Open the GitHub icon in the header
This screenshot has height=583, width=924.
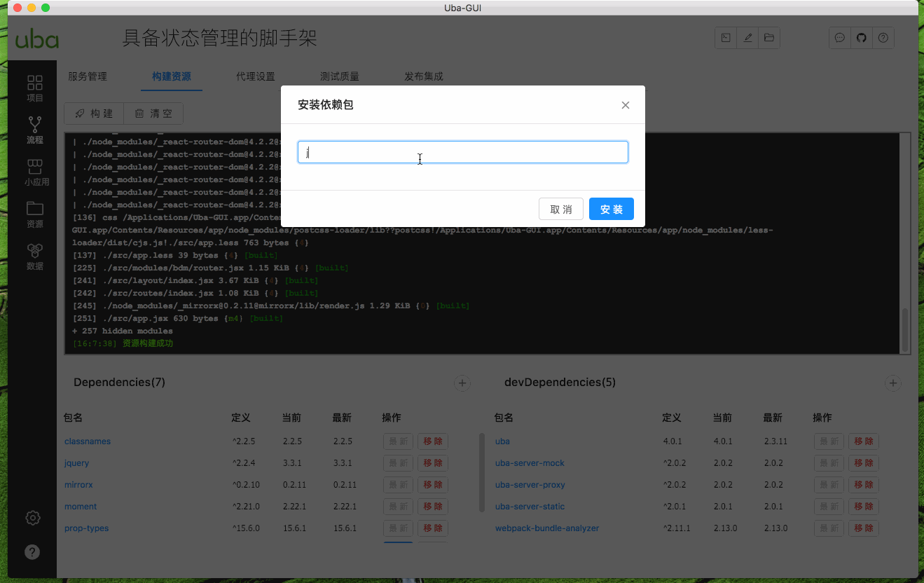point(862,38)
